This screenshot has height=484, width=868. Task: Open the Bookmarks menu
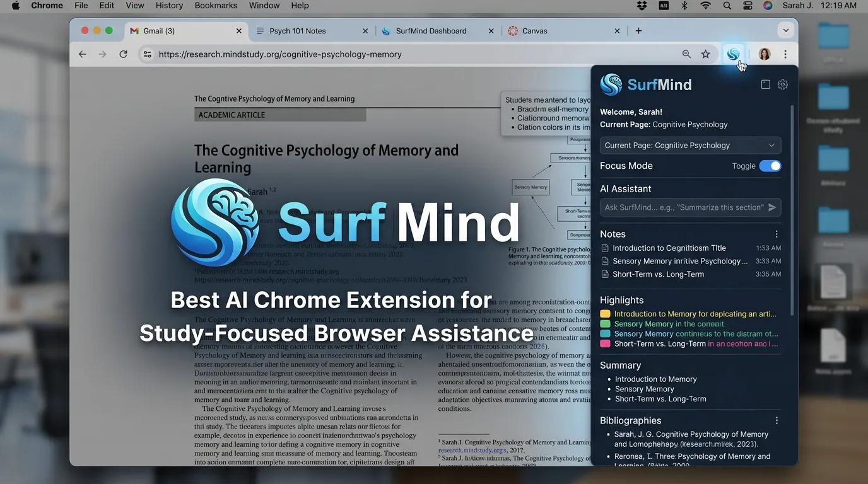(x=216, y=6)
